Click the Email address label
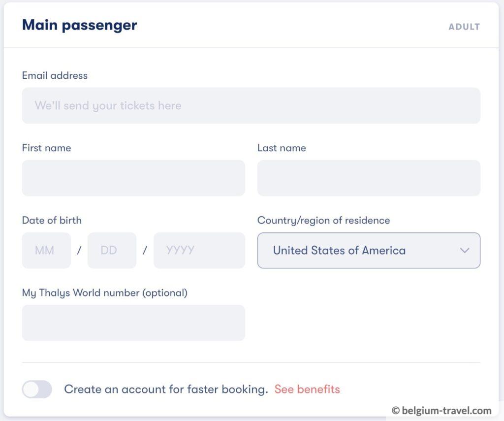 pos(55,75)
